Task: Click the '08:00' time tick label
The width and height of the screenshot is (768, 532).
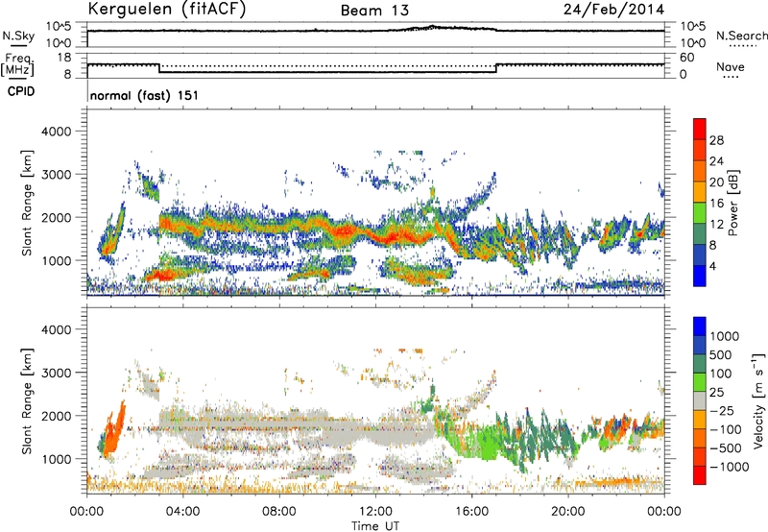Action: click(x=279, y=512)
